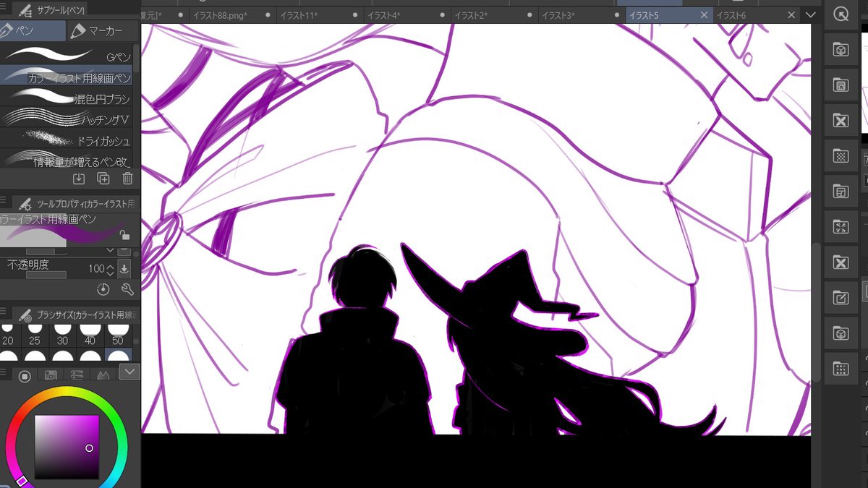This screenshot has height=488, width=868.
Task: Open the frame template material folder icon
Action: [841, 191]
